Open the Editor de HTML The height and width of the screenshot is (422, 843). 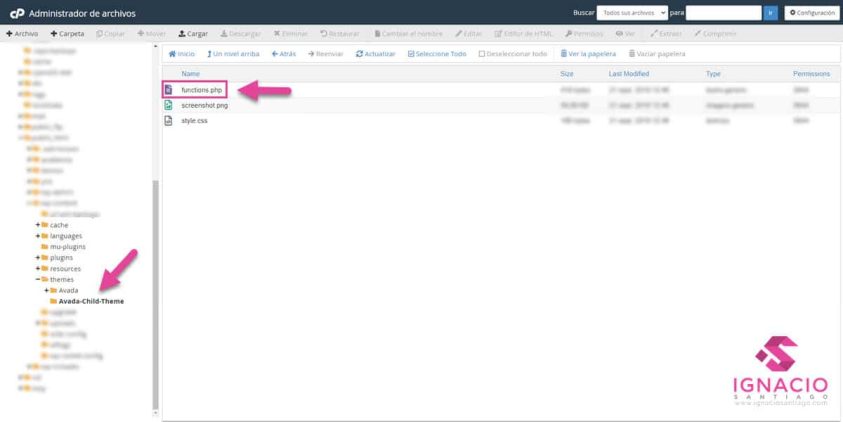523,33
